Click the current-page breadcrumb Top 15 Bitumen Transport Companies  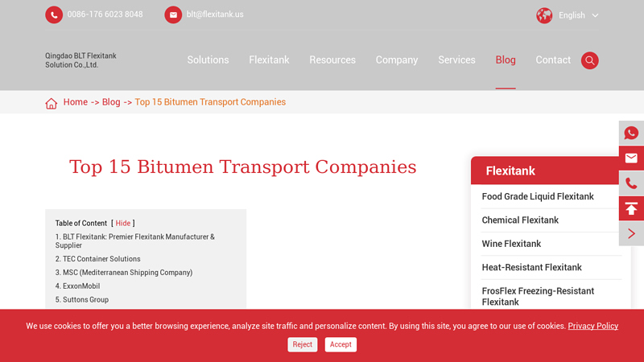click(210, 102)
